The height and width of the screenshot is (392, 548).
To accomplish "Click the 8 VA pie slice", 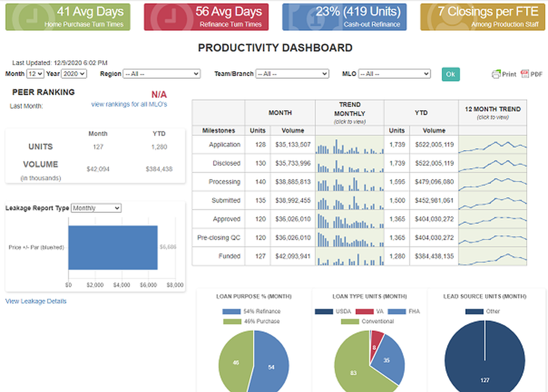I will click(375, 347).
